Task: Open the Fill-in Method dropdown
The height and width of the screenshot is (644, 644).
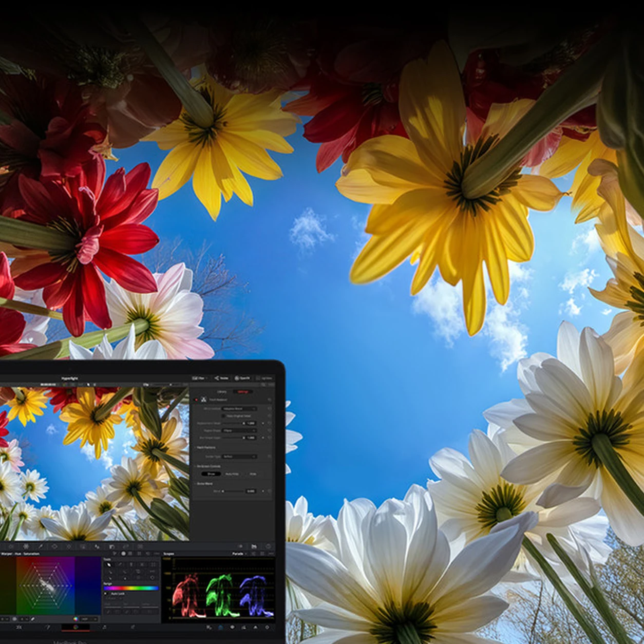Action: coord(239,409)
